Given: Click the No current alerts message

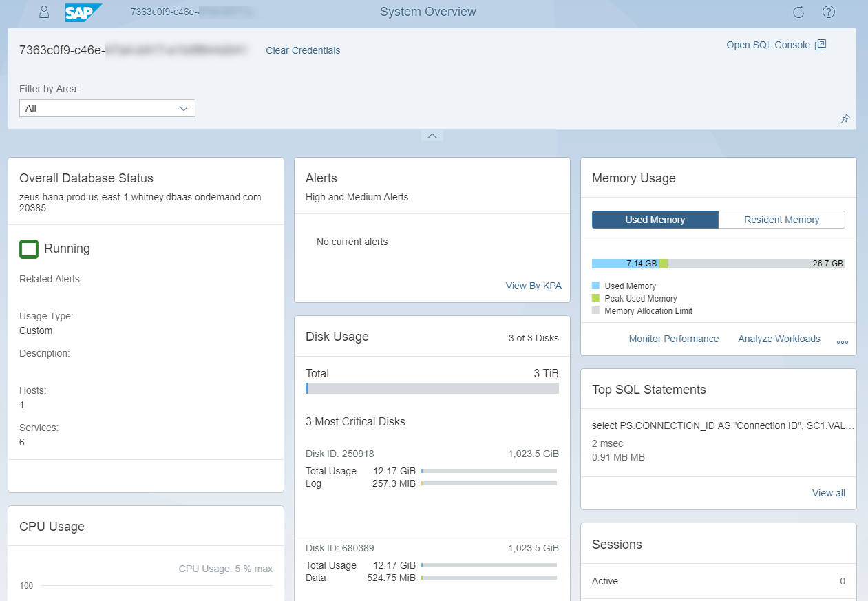Looking at the screenshot, I should coord(352,242).
